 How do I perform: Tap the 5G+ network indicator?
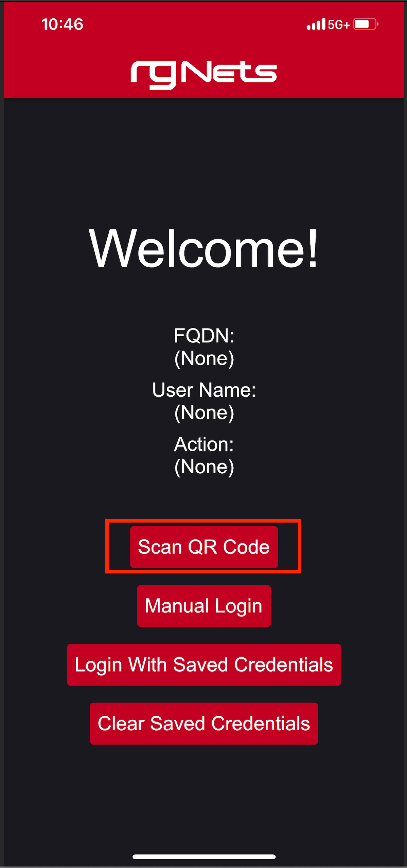pyautogui.click(x=339, y=25)
